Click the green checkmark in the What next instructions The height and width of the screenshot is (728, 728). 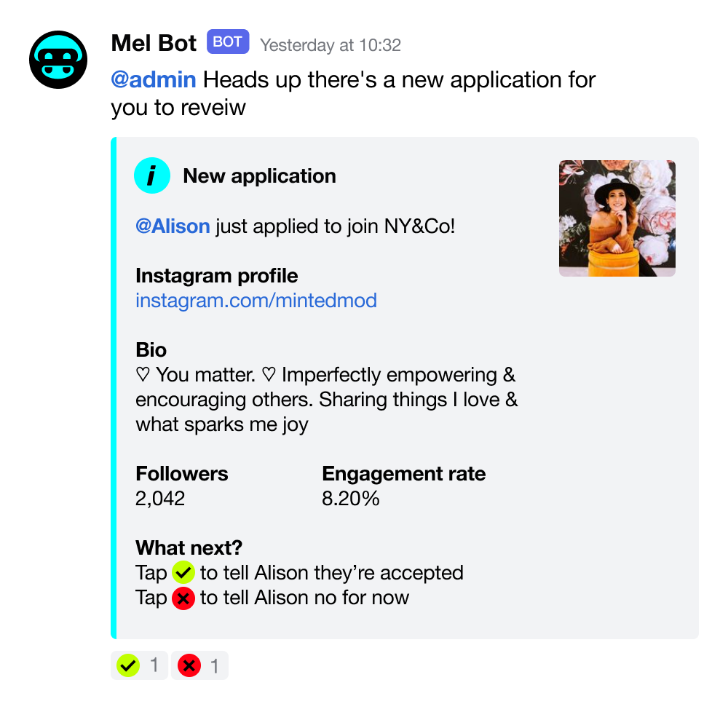(x=183, y=572)
